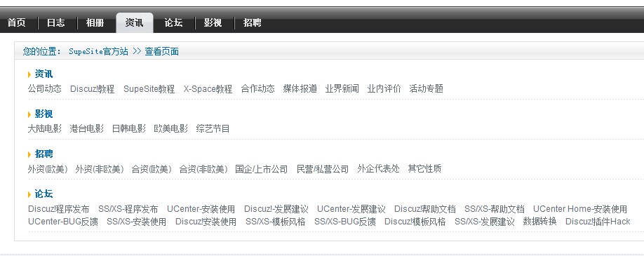The height and width of the screenshot is (256, 644).
Task: Open SS/XS-安装使用 forum
Action: pos(137,222)
